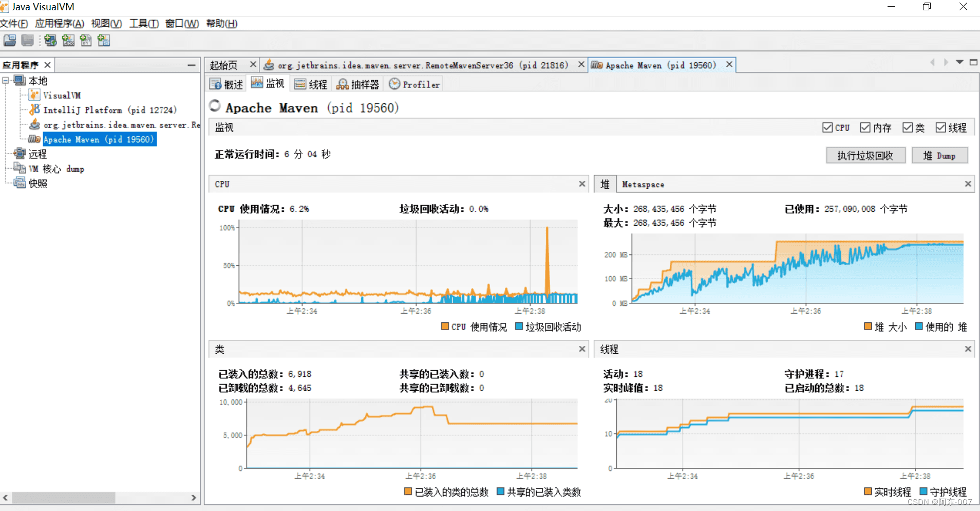The height and width of the screenshot is (511, 980).
Task: Click the orange CPU 使用情况 legend swatch
Action: click(x=445, y=326)
